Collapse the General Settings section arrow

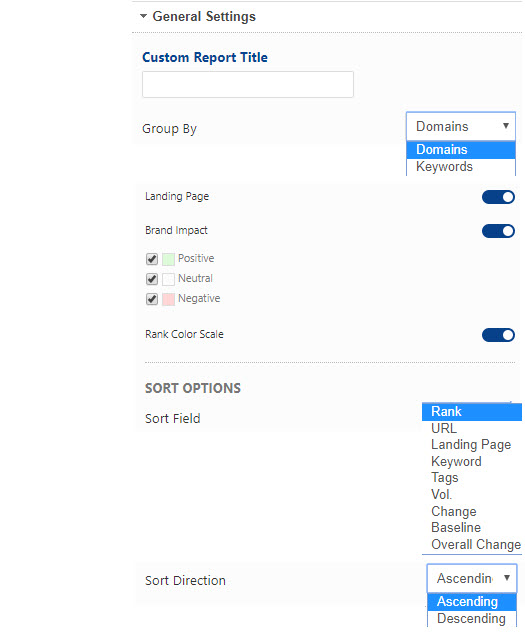[x=143, y=16]
